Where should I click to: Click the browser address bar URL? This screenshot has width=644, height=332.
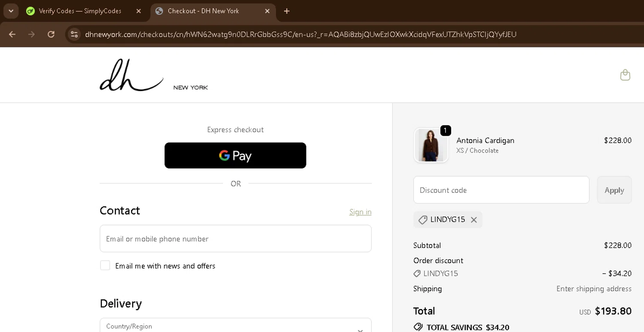pos(301,34)
